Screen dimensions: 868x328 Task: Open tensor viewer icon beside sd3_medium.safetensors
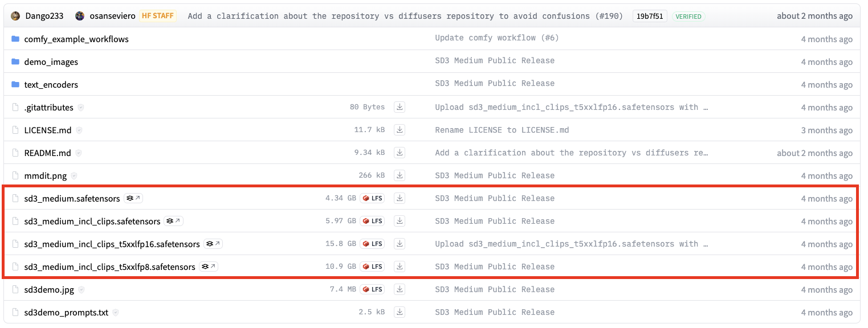(x=133, y=198)
